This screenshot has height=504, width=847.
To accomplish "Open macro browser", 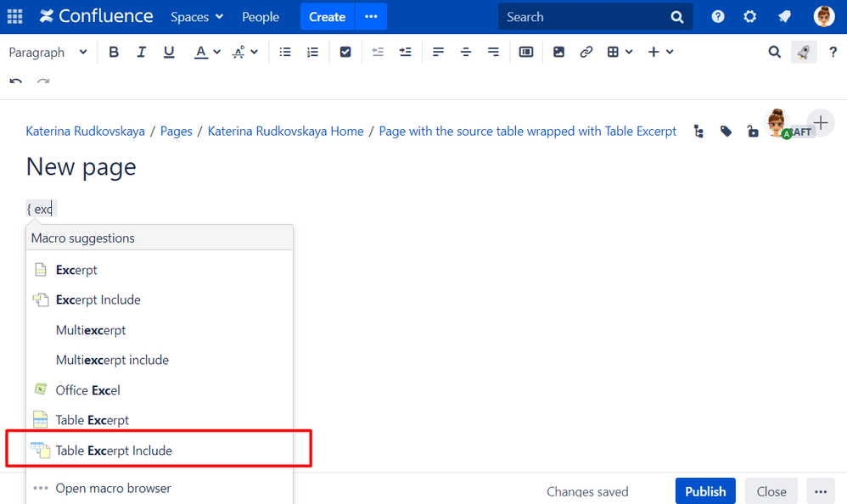I will [160, 489].
